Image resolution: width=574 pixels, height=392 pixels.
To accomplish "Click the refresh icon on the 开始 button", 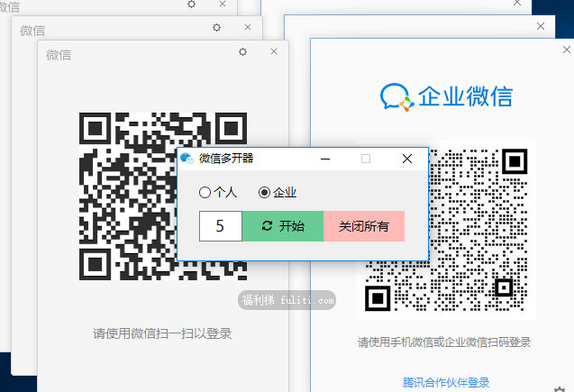I will coord(267,226).
